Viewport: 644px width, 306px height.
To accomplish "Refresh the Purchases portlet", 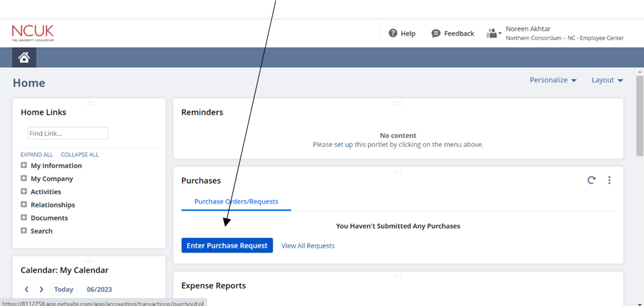I will (x=591, y=180).
